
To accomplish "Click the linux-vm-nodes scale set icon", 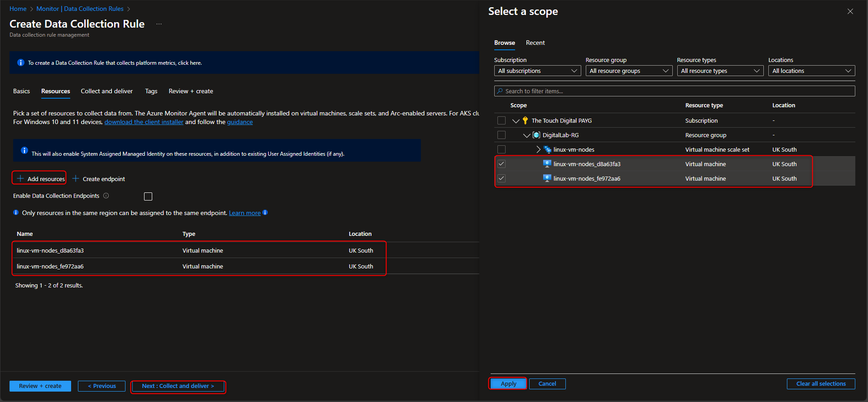I will 547,149.
